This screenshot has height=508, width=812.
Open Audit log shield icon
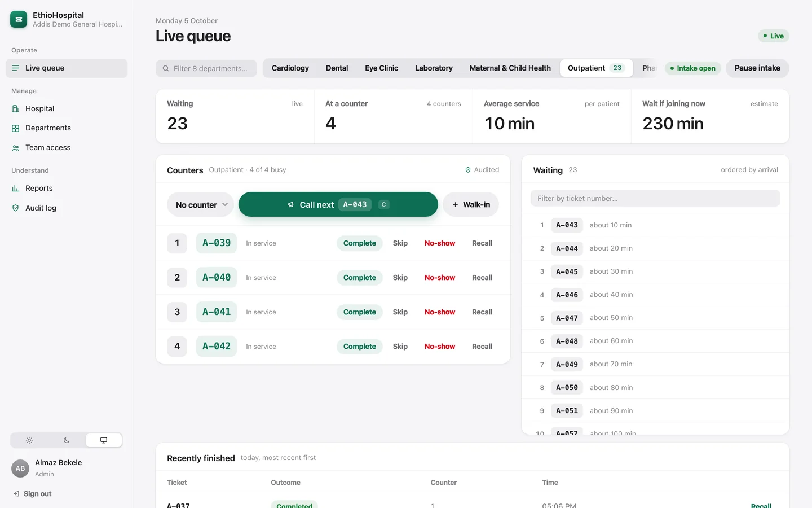point(16,208)
